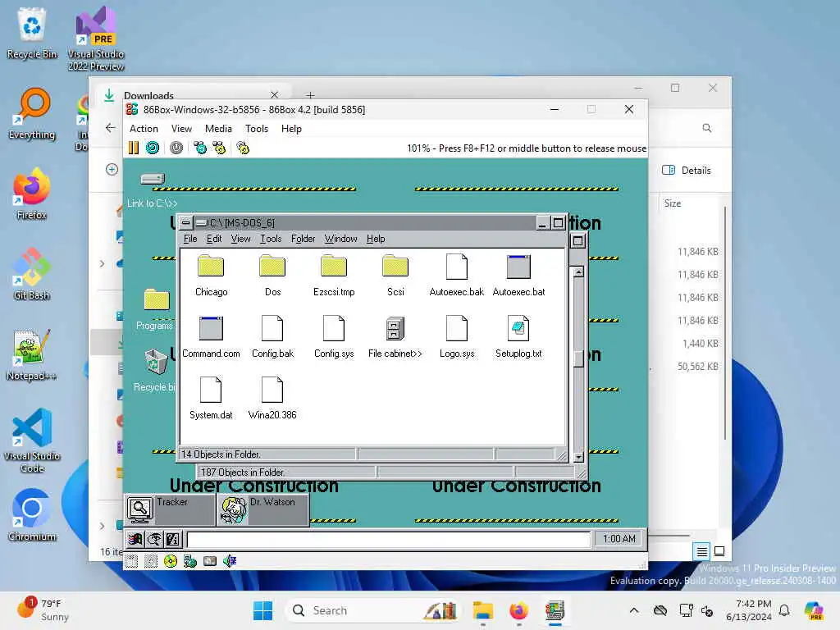Open the weather widget showing 79°F
The width and height of the screenshot is (840, 630).
click(44, 610)
